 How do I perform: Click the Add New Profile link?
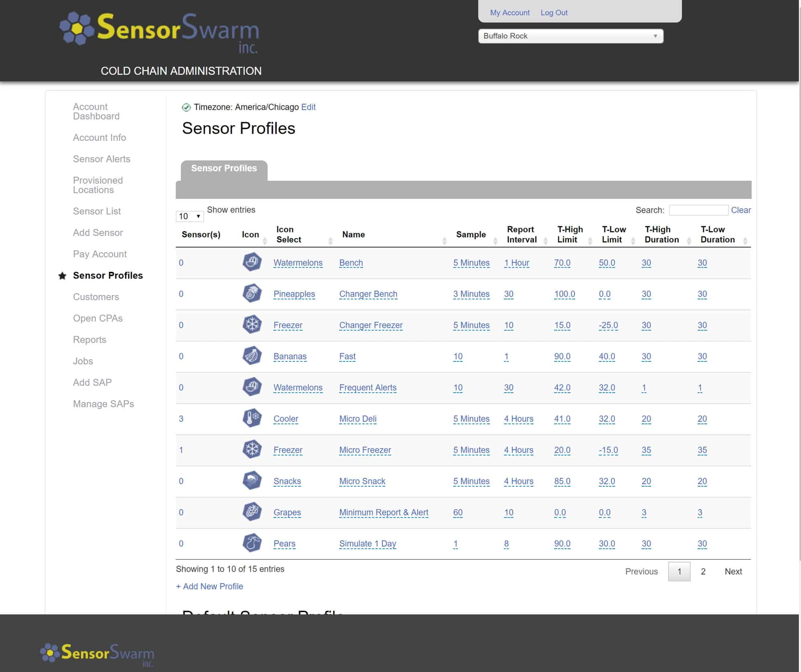[209, 586]
